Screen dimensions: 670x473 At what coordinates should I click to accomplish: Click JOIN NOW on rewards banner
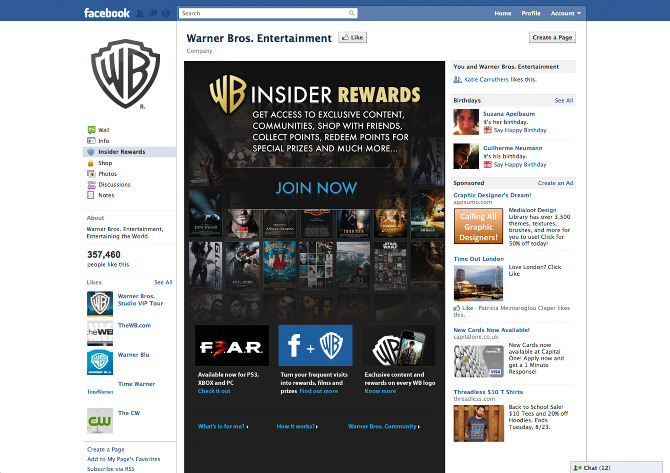[x=316, y=188]
